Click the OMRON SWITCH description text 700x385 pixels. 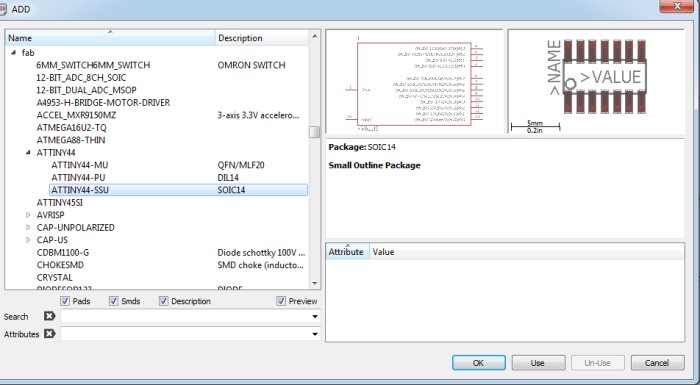(251, 65)
